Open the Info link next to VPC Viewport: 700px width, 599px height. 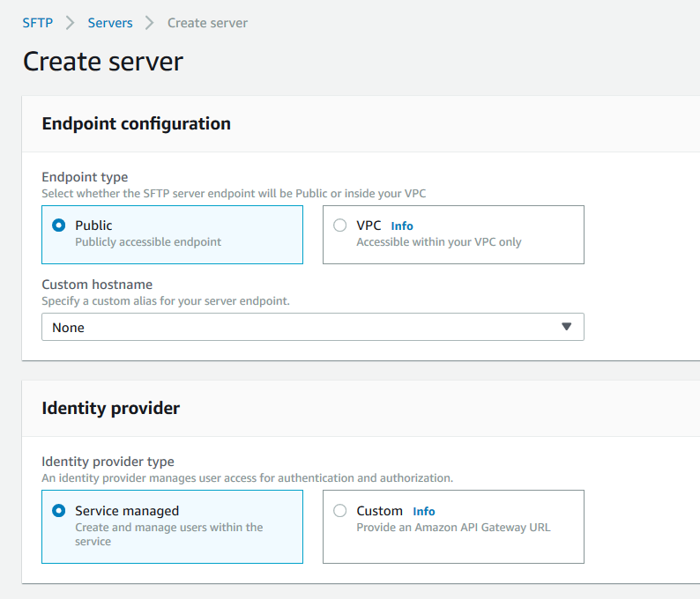[x=402, y=226]
